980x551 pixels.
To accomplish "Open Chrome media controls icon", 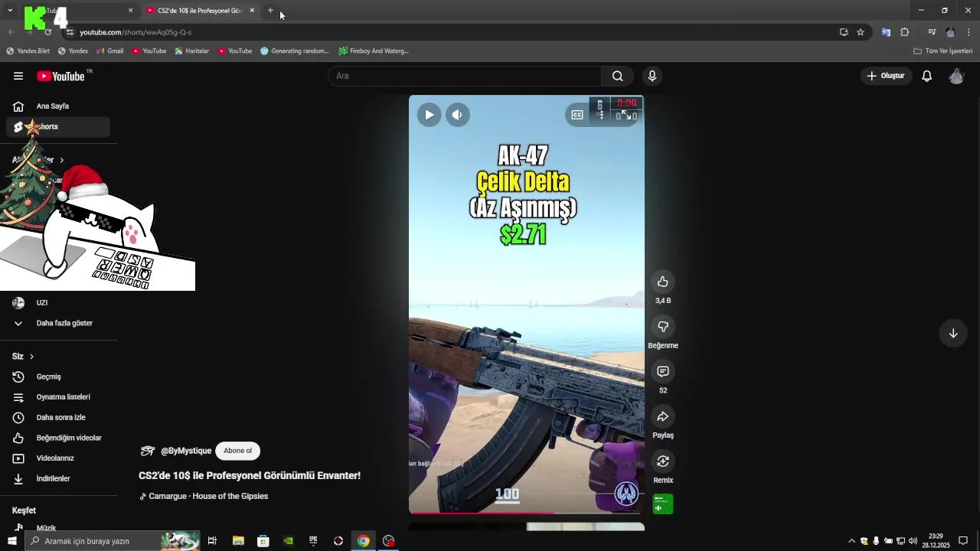I will point(932,32).
